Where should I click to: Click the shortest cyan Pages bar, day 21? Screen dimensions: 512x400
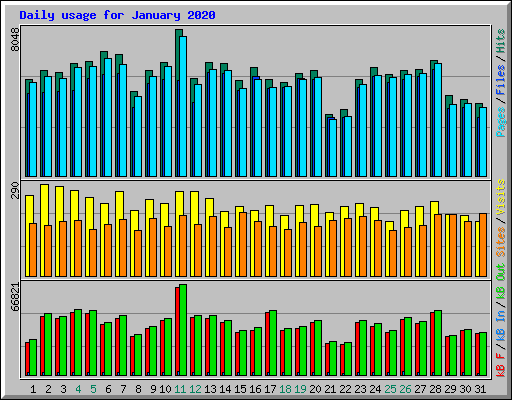click(x=333, y=148)
